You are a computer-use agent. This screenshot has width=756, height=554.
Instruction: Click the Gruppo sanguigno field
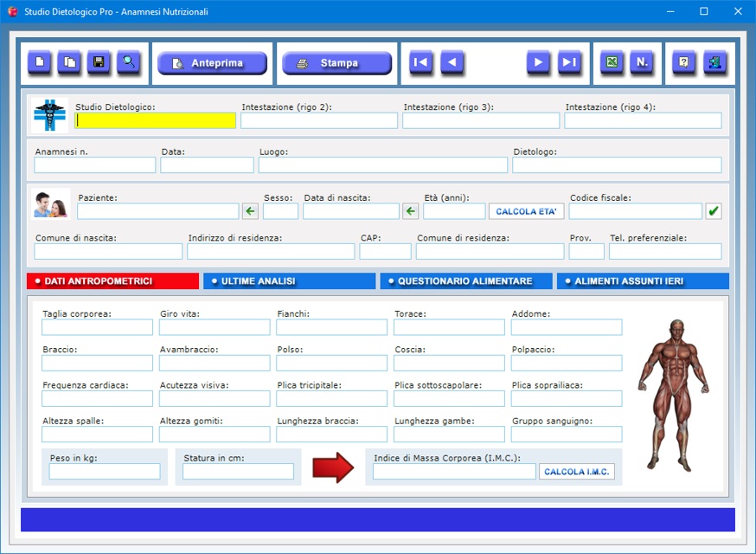(567, 435)
